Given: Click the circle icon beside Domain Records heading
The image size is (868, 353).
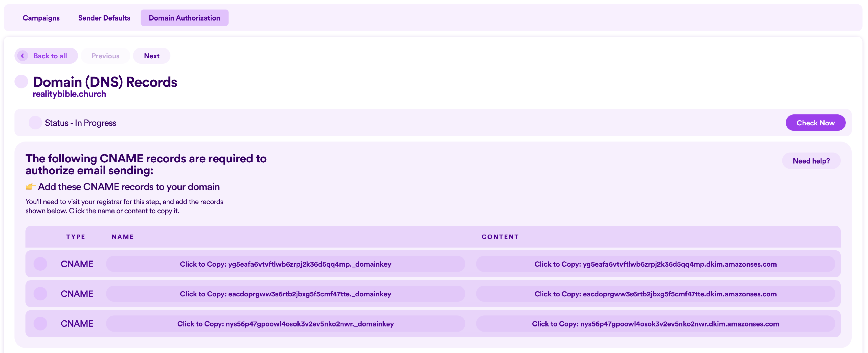Looking at the screenshot, I should click(21, 82).
